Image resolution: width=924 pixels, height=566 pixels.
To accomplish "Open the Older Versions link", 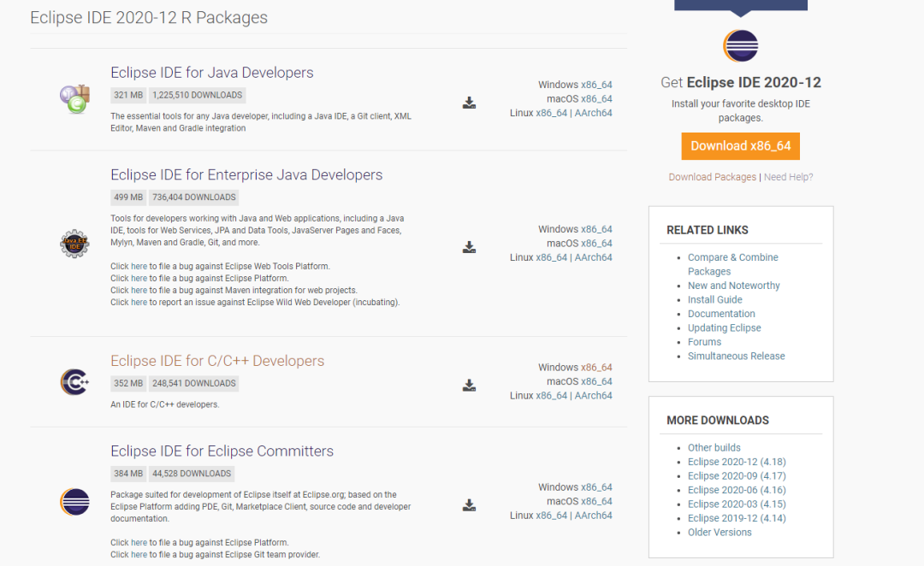I will pyautogui.click(x=720, y=533).
